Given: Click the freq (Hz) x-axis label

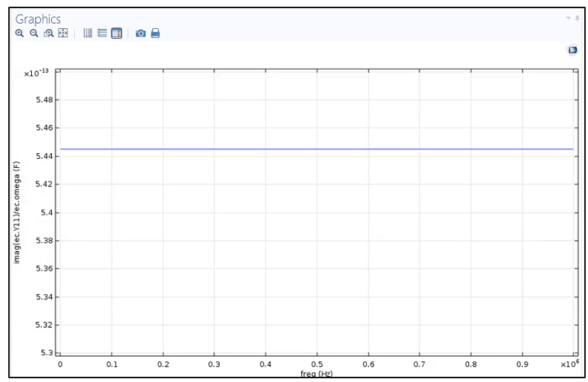Looking at the screenshot, I should 316,373.
